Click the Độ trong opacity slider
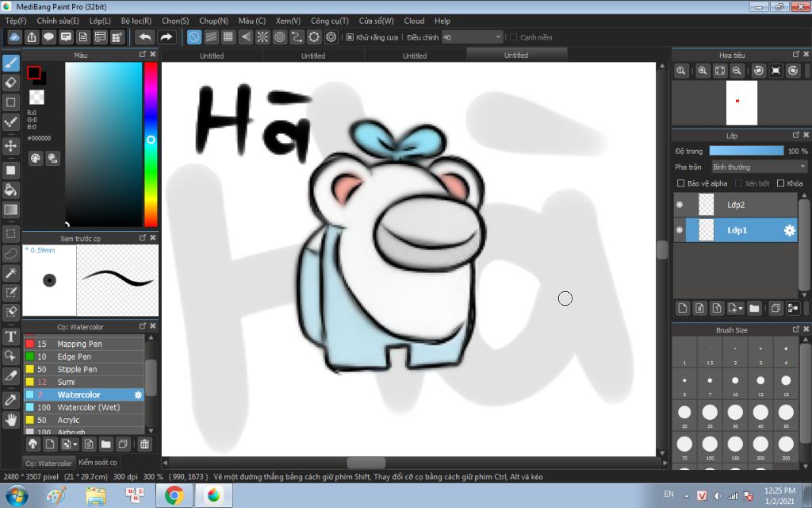The image size is (812, 508). (746, 151)
